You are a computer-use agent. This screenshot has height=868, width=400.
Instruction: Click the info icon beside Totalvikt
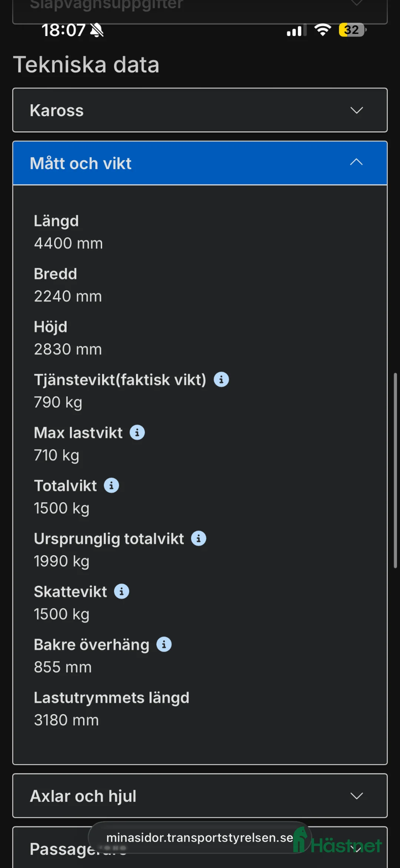(111, 485)
